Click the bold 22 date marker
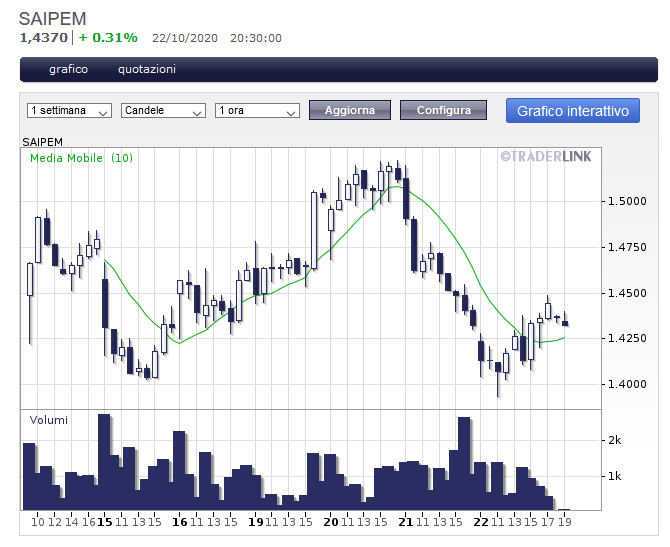The height and width of the screenshot is (547, 670). click(481, 522)
